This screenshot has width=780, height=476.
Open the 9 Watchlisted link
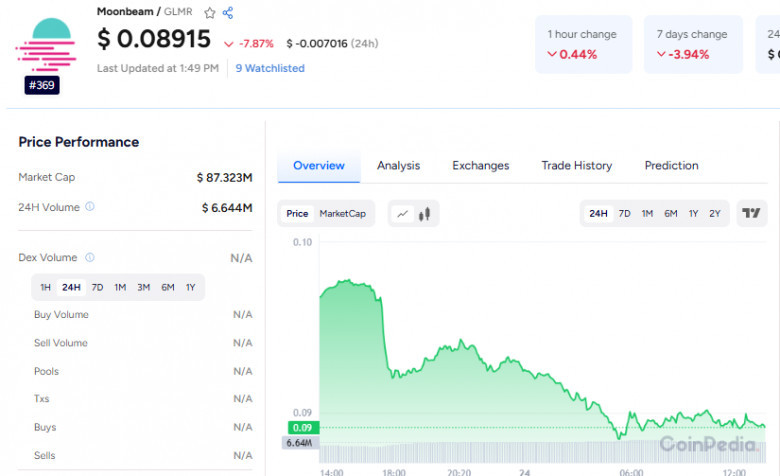pyautogui.click(x=270, y=68)
